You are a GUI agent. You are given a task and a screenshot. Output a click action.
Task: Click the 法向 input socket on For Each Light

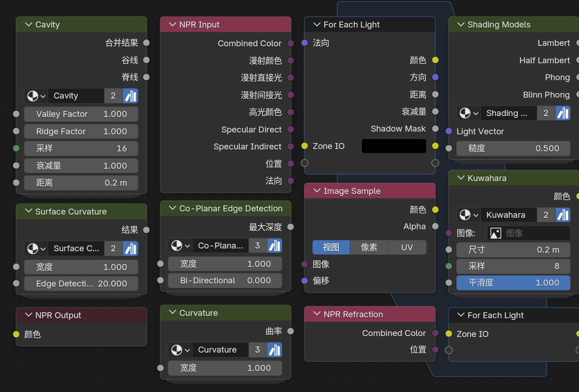tap(305, 43)
